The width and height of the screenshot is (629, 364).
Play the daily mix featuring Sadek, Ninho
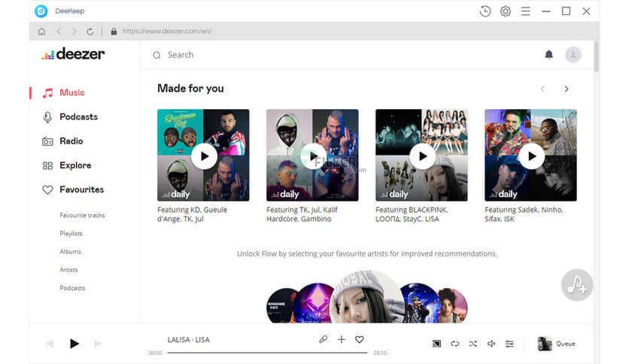531,156
